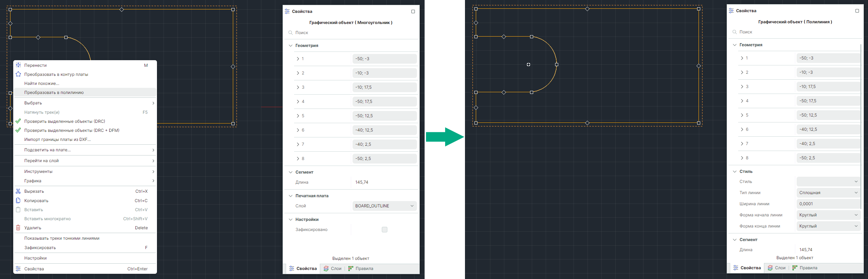The height and width of the screenshot is (279, 868).
Task: Select Преобразовать в полилинию from context menu
Action: [x=54, y=93]
